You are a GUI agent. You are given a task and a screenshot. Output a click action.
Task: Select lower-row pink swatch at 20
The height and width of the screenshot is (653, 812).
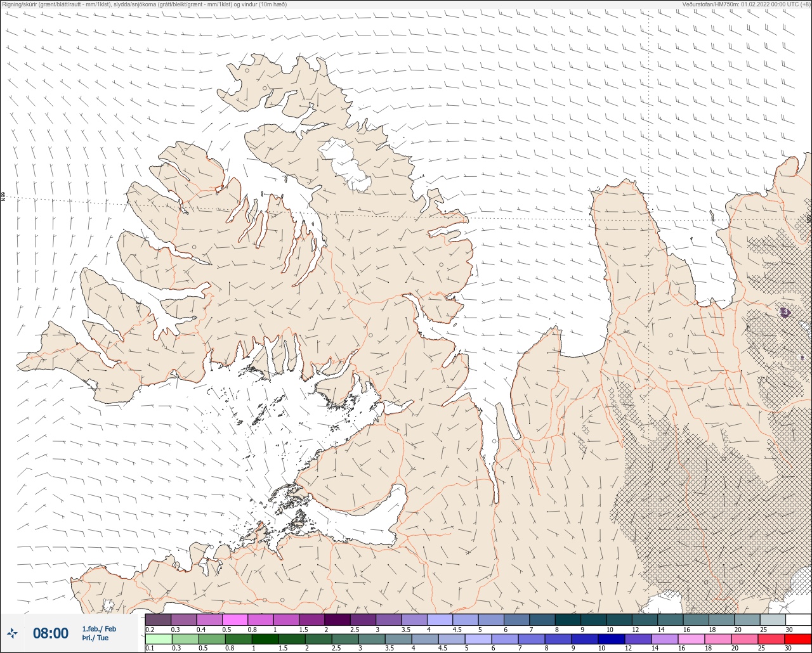745,639
